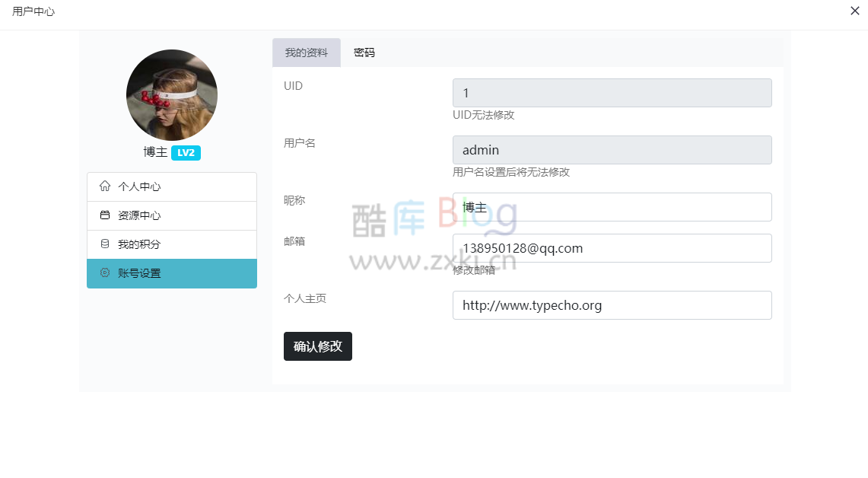Click the database icon beside 我的积分

coord(107,244)
